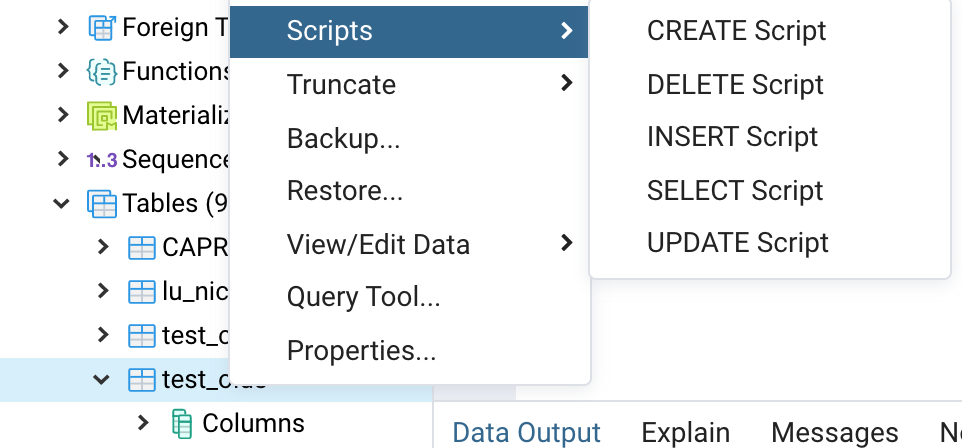Click the Sequences node icon

[102, 160]
